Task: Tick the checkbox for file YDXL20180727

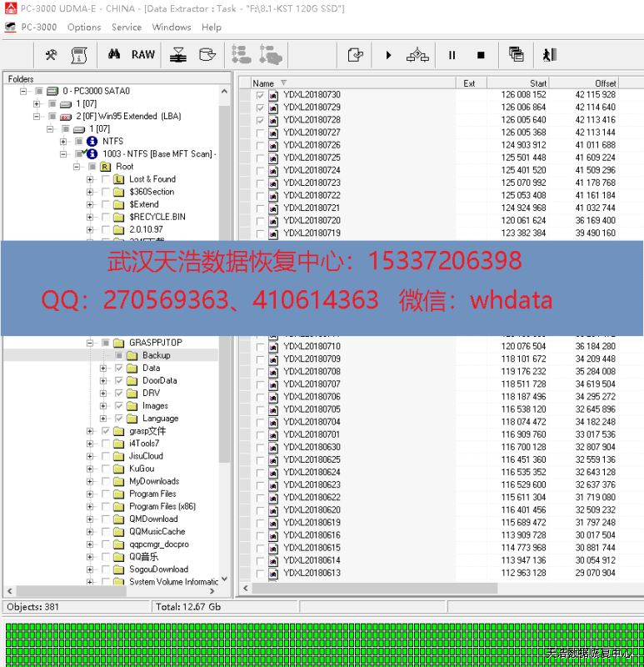Action: coord(260,133)
